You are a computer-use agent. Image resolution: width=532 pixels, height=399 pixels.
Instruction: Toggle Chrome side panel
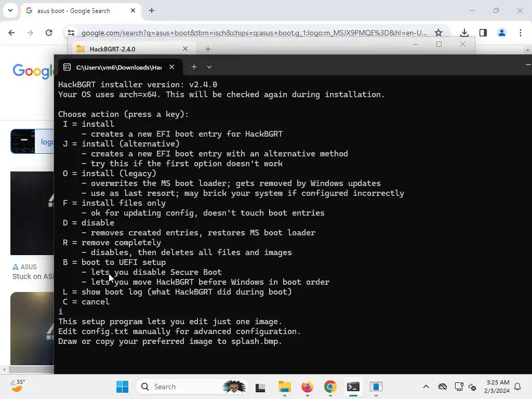483,33
